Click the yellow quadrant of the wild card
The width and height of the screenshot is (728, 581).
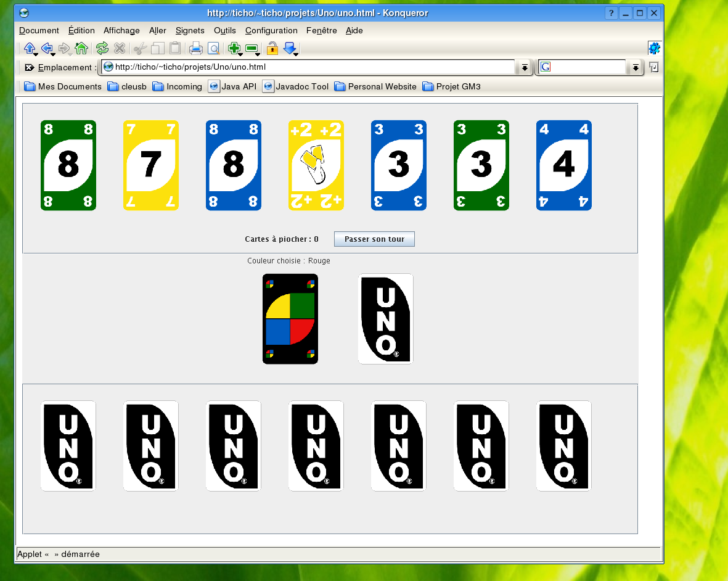[279, 307]
